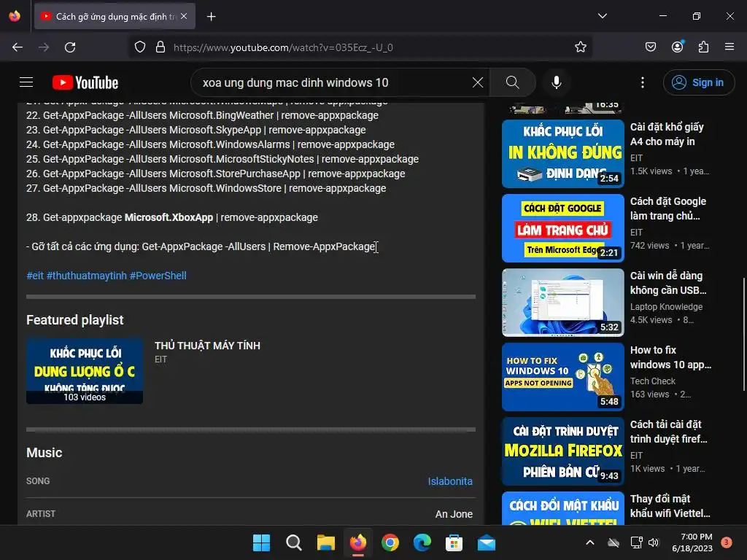This screenshot has height=560, width=747.
Task: Open Firefox application menu
Action: point(729,47)
